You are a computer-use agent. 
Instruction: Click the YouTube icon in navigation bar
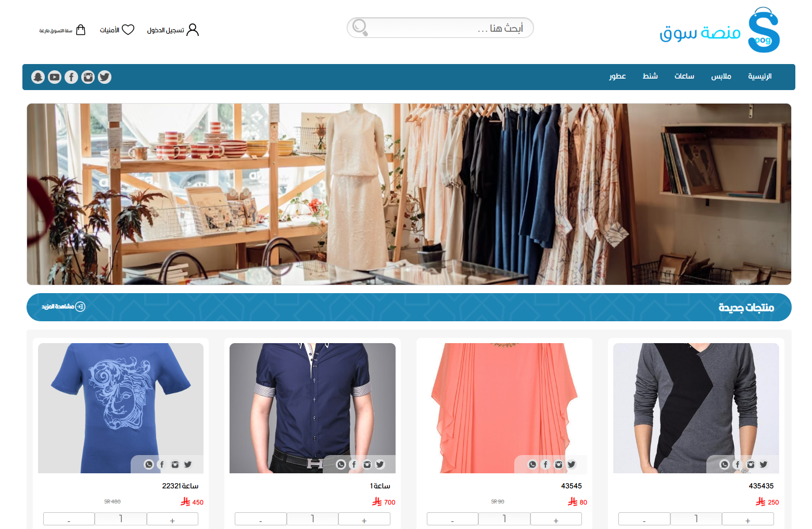pos(55,77)
